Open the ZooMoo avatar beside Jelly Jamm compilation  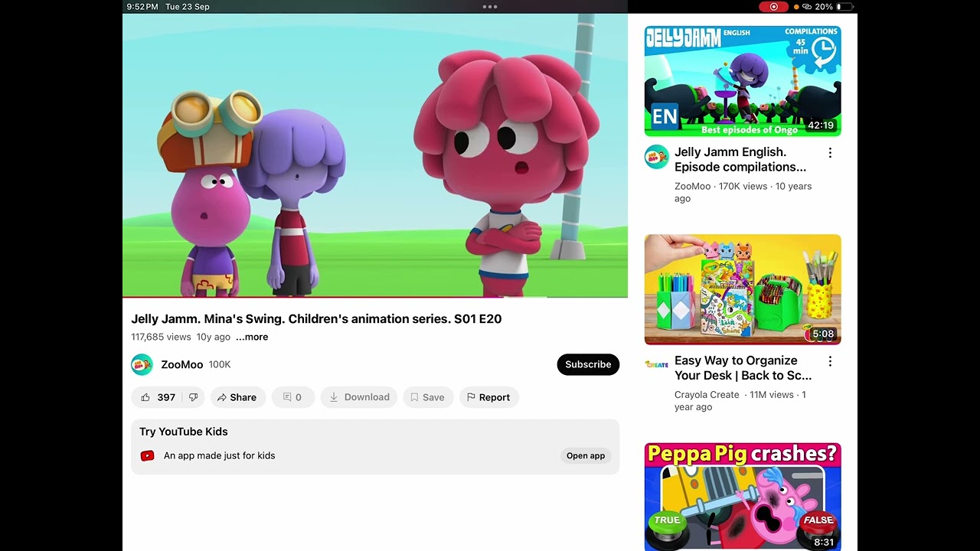tap(656, 157)
